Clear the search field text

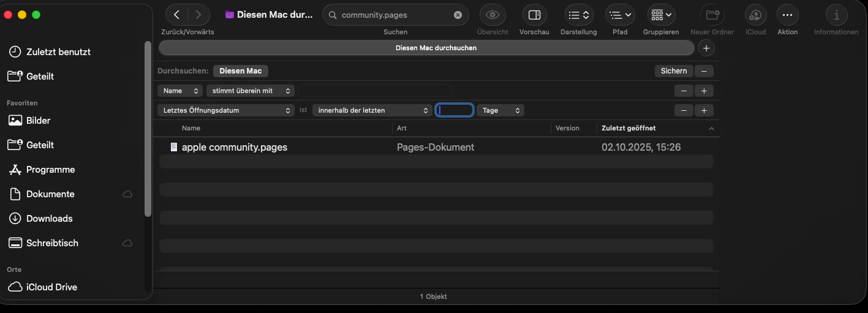(x=458, y=15)
